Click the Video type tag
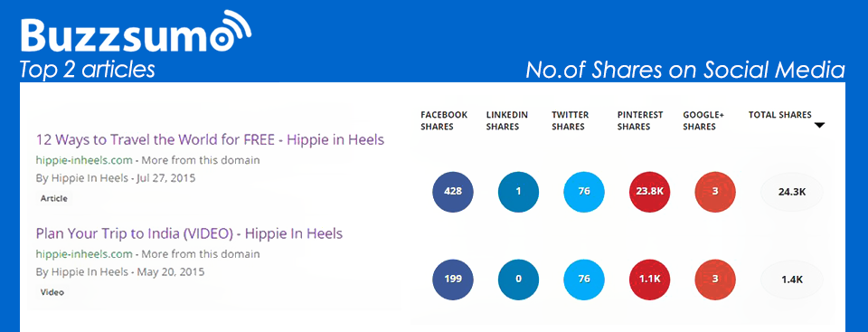 click(52, 292)
